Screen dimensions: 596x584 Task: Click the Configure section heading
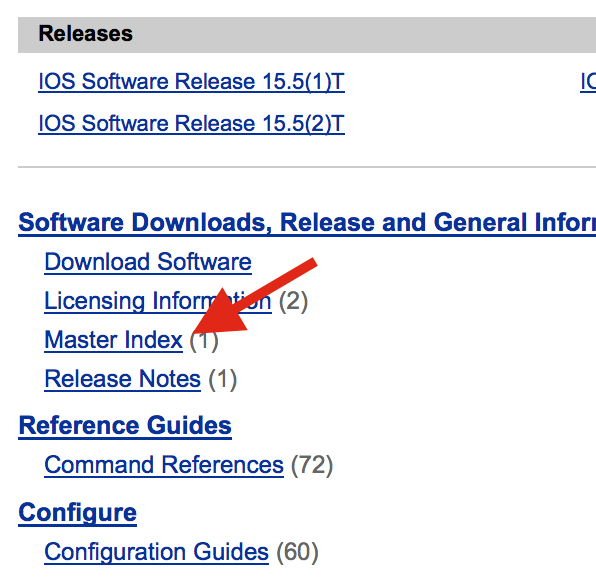click(78, 513)
